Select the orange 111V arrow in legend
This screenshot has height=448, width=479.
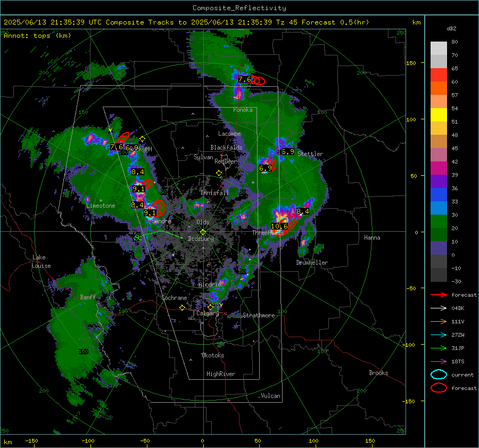(x=439, y=321)
